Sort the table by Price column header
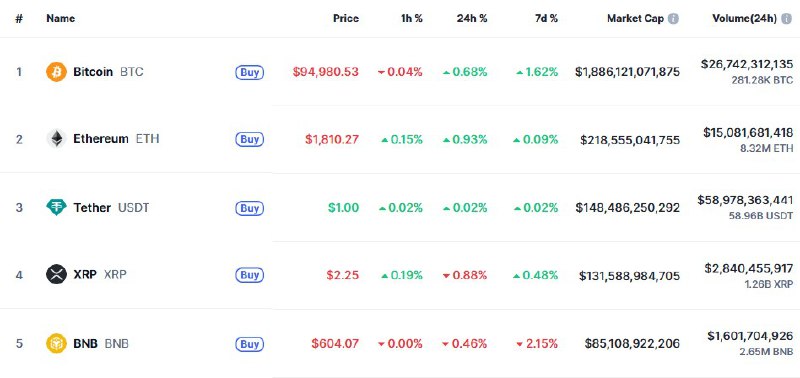 pyautogui.click(x=346, y=18)
